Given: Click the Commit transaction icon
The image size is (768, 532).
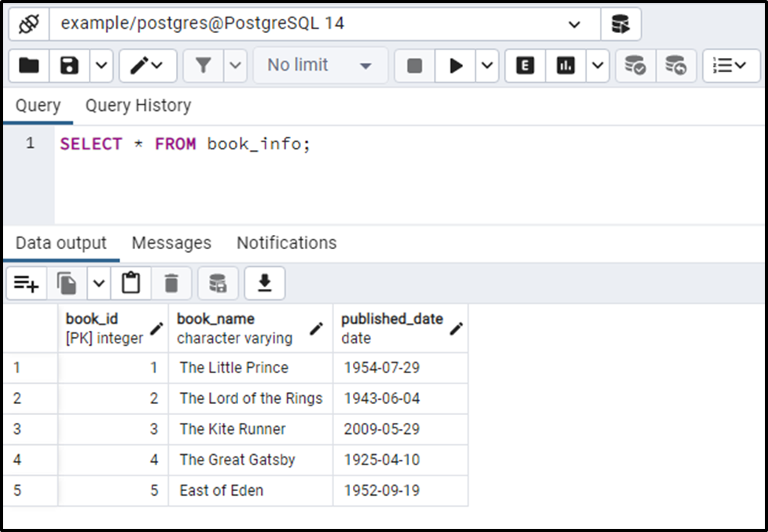Looking at the screenshot, I should 634,66.
